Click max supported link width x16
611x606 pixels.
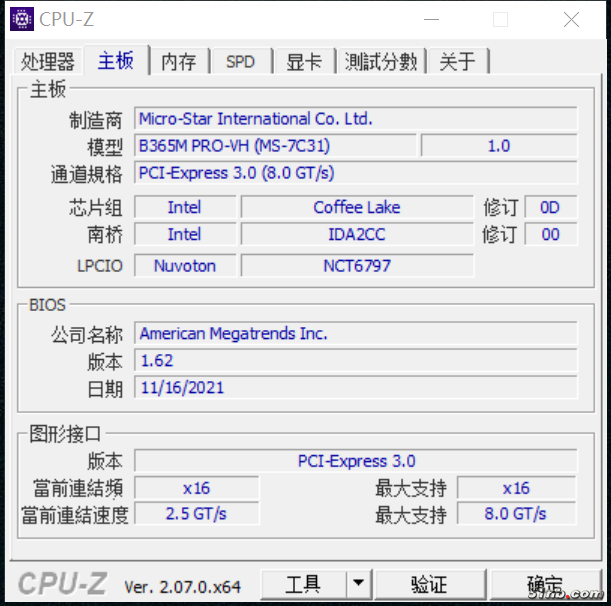516,488
